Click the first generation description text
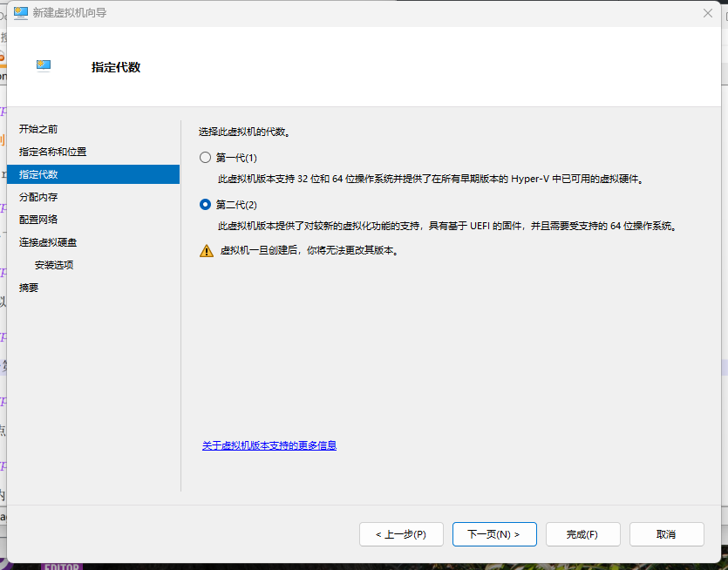This screenshot has width=728, height=570. coord(432,179)
